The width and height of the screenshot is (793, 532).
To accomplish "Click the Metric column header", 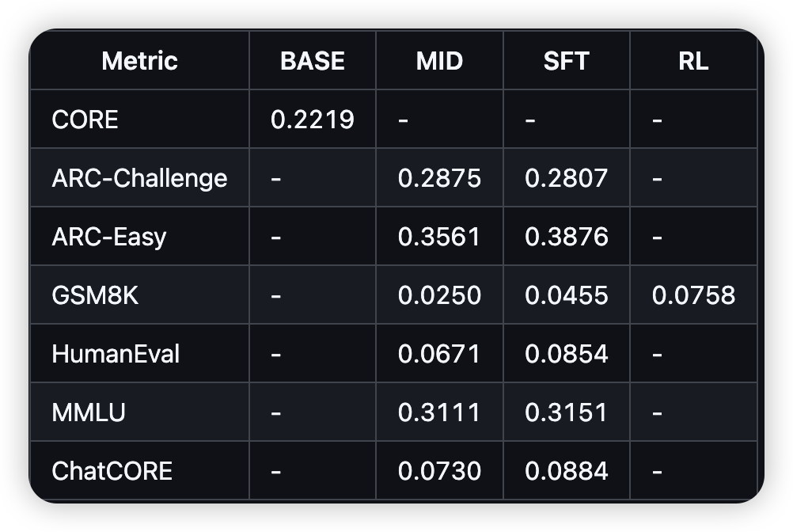I will pyautogui.click(x=139, y=61).
